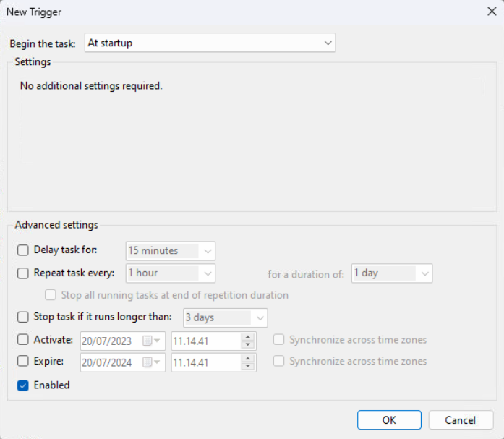Check the Repeat task every option
504x439 pixels.
pyautogui.click(x=23, y=273)
